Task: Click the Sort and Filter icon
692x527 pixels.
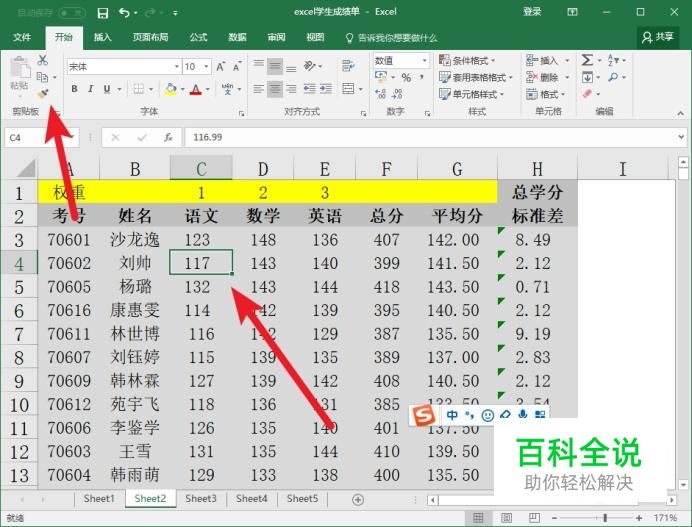Action: click(613, 60)
